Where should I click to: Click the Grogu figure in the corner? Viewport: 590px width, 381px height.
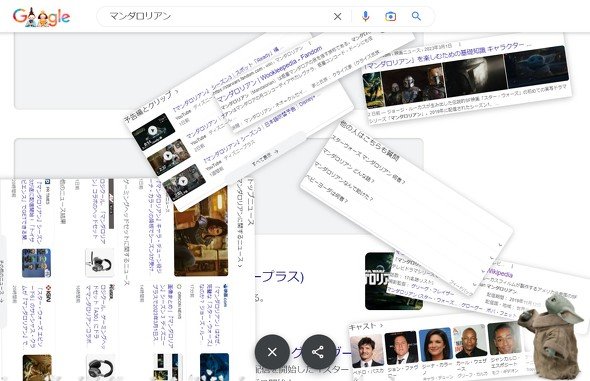(x=550, y=335)
